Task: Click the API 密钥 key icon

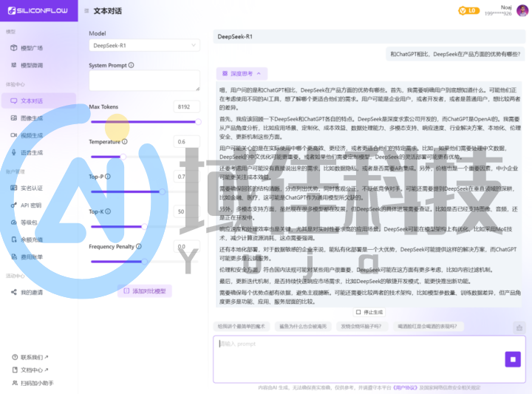Action: pos(13,205)
